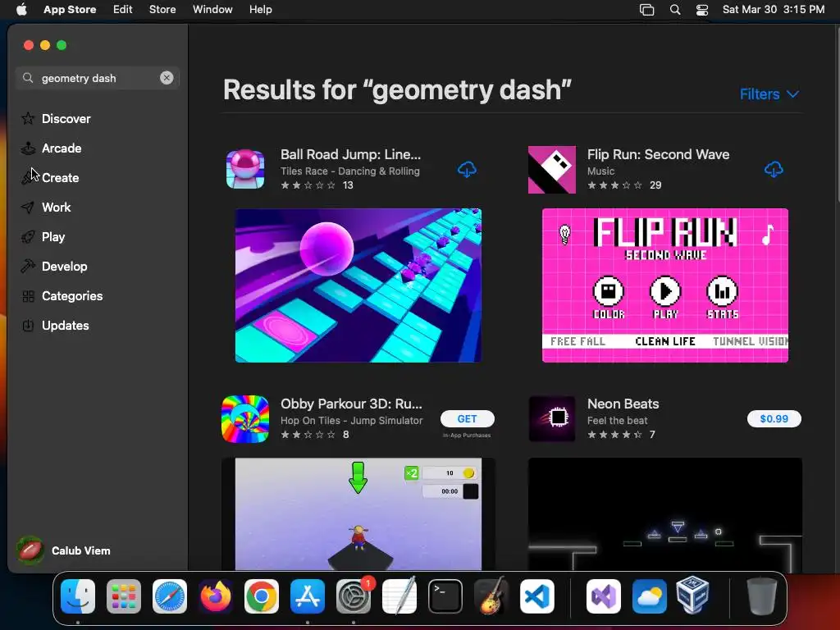Click the Hop On Tiles - Jump Simulator subtitle

pyautogui.click(x=352, y=421)
